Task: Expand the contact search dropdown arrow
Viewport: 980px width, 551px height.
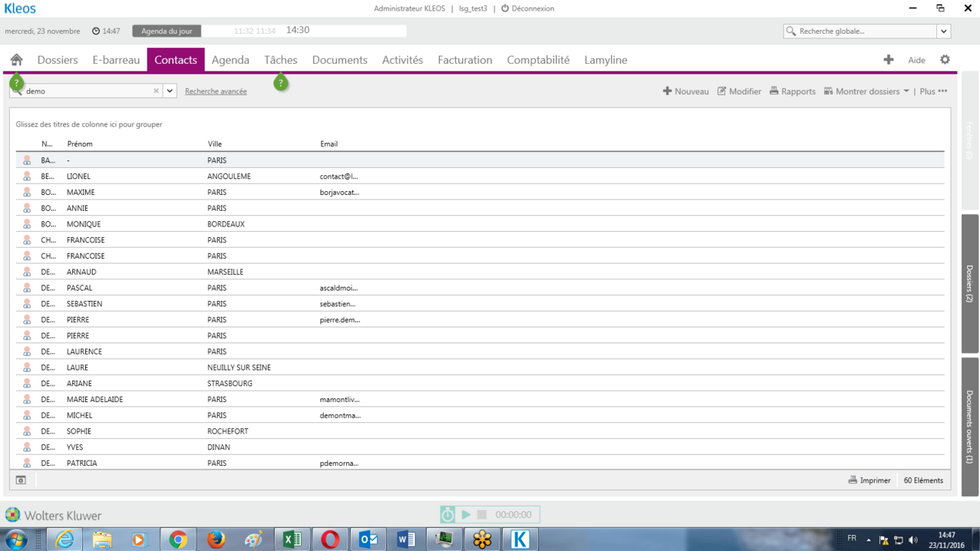Action: click(x=170, y=91)
